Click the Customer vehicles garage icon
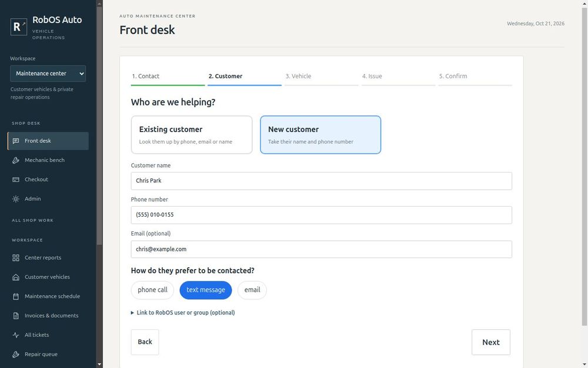Screen dimensions: 588x368 [16, 277]
